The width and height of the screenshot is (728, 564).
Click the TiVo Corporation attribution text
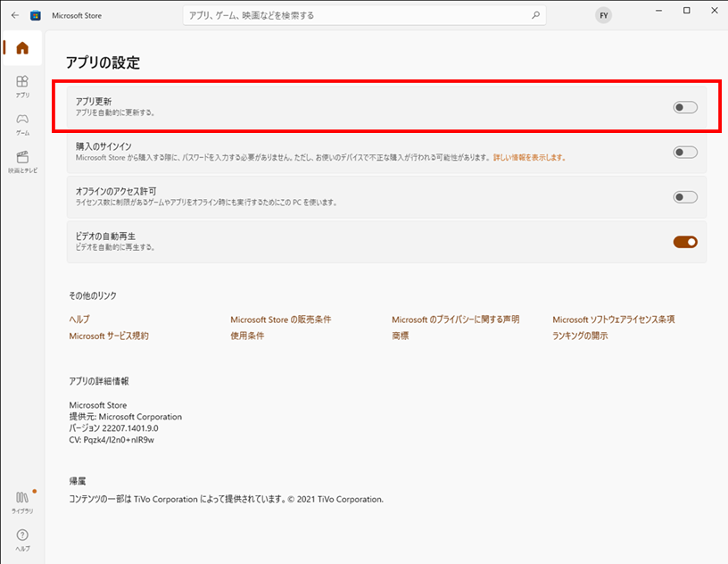pyautogui.click(x=226, y=500)
